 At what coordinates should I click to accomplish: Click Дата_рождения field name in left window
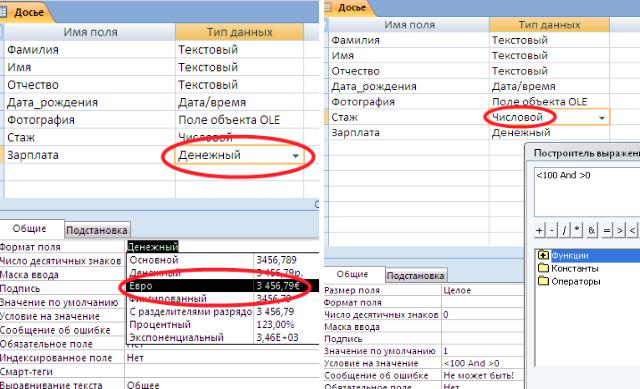[x=52, y=102]
